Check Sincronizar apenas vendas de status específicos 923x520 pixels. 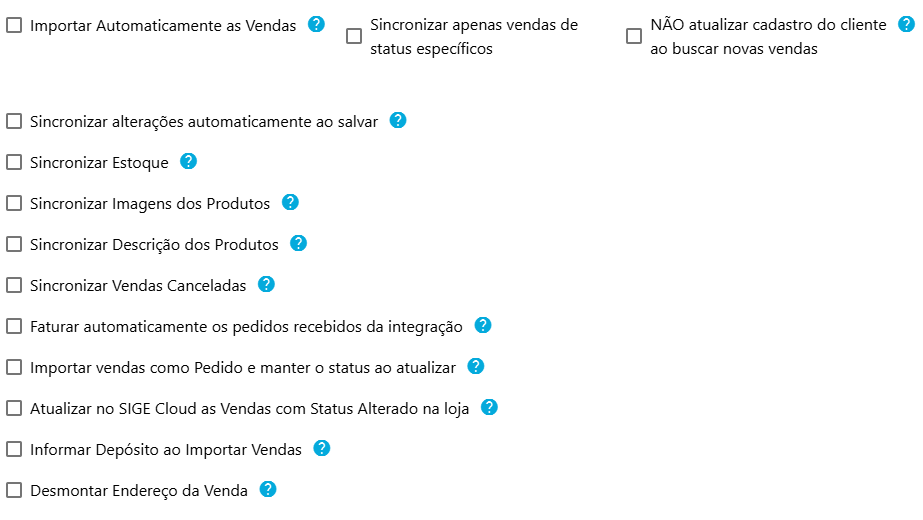354,37
